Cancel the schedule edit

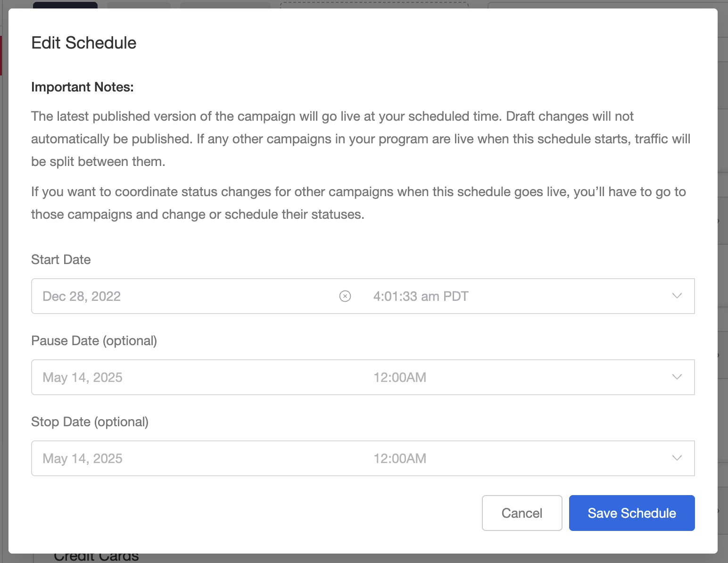coord(522,513)
